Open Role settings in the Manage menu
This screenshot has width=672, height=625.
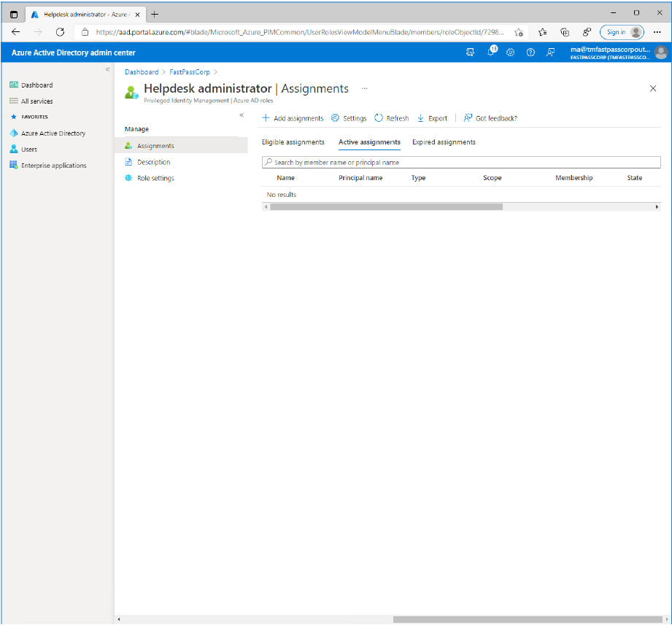coord(155,178)
